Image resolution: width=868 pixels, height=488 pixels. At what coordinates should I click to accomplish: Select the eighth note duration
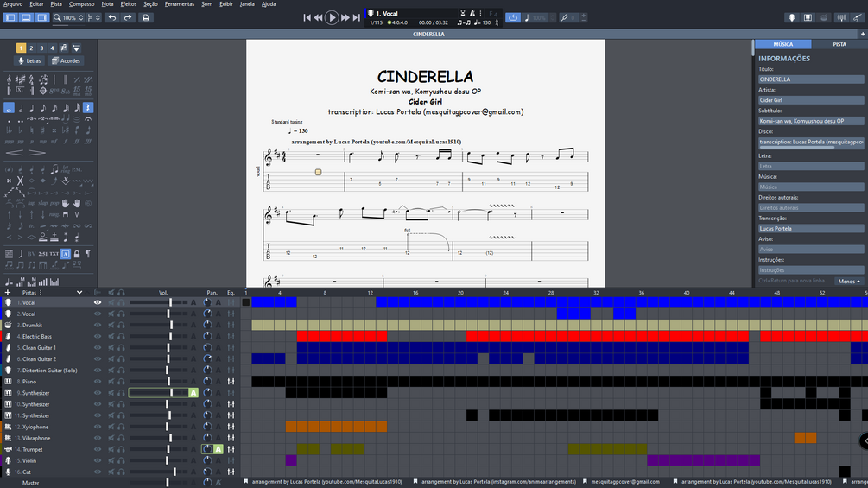click(43, 108)
